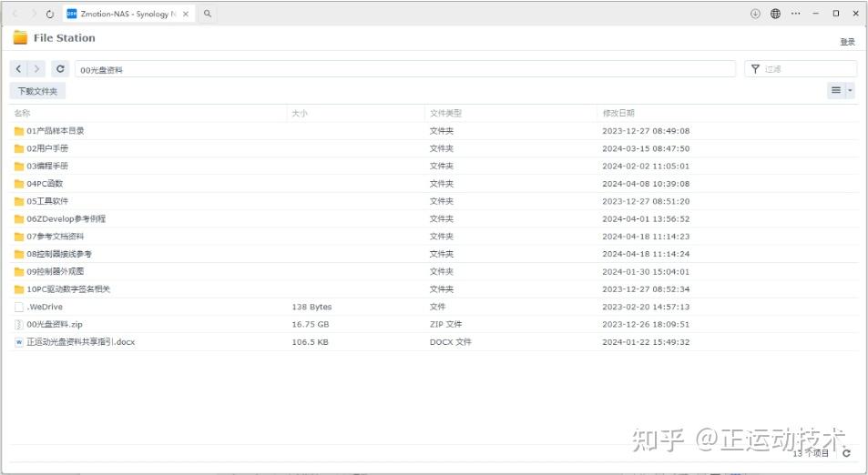Select the 正运动光盘资料共享指引.docx file name
This screenshot has width=868, height=475.
[81, 342]
